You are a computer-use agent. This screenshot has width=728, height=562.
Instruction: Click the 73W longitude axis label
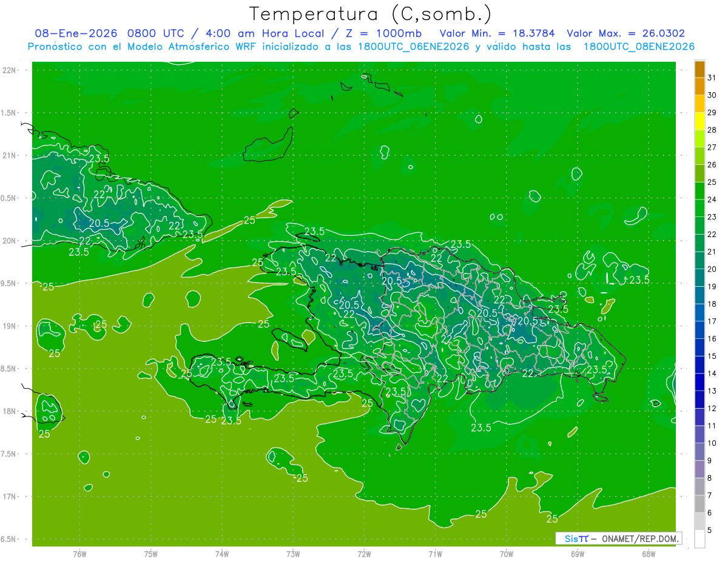click(x=293, y=554)
